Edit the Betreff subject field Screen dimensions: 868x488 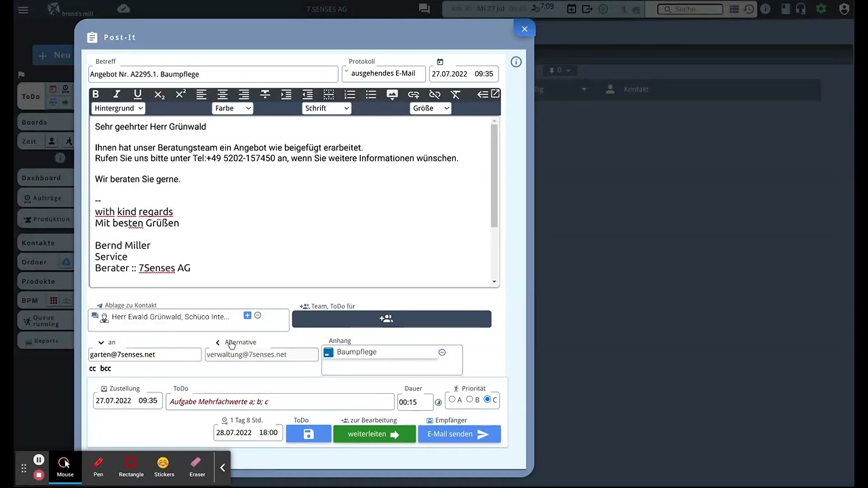point(213,74)
